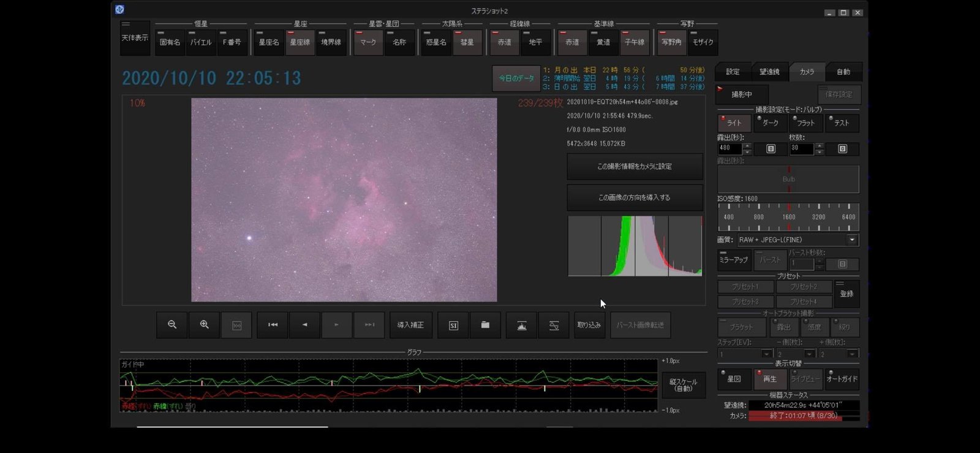Zoom in the preview image
Image resolution: width=980 pixels, height=453 pixels.
[205, 325]
